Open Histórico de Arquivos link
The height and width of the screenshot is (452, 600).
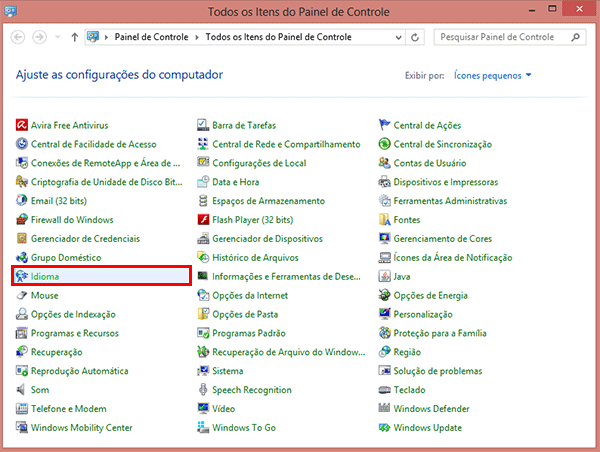pyautogui.click(x=255, y=257)
